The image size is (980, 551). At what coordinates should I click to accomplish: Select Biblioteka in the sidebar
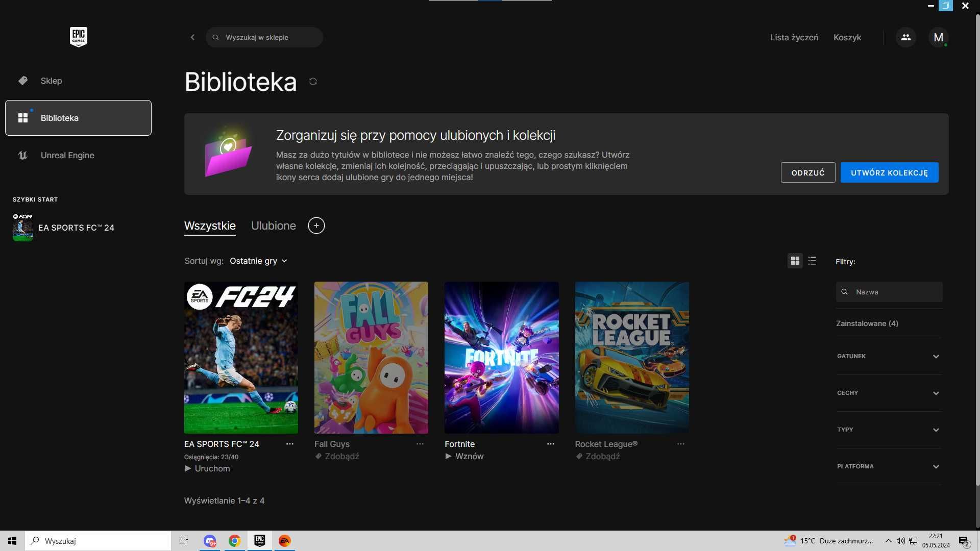78,118
